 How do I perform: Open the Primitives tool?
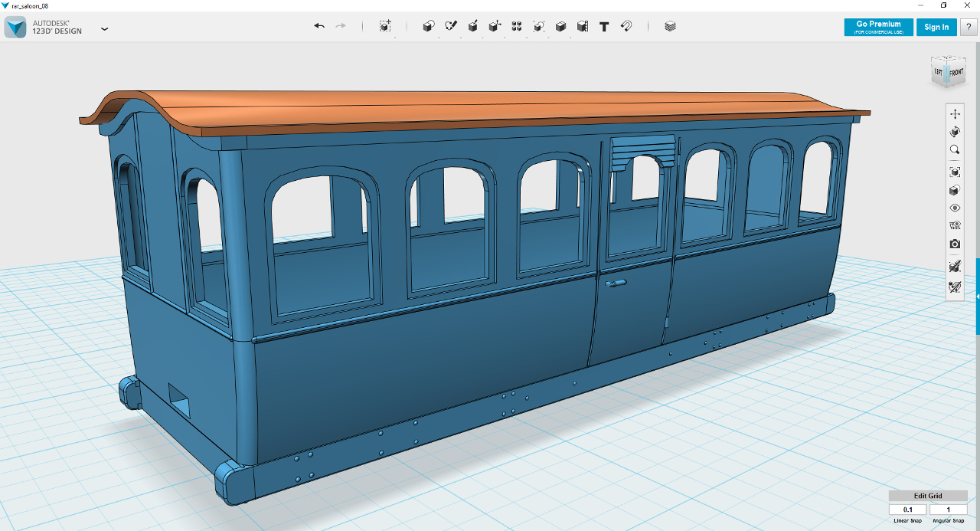pyautogui.click(x=429, y=26)
